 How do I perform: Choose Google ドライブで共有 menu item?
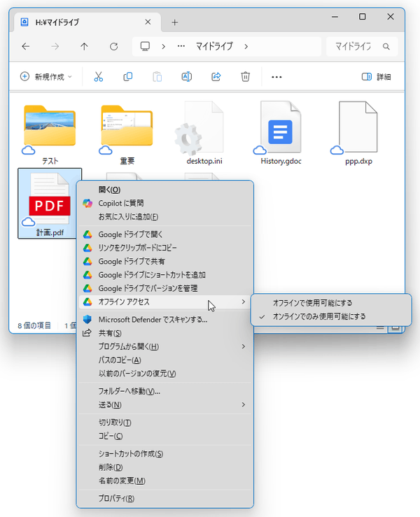pyautogui.click(x=132, y=261)
